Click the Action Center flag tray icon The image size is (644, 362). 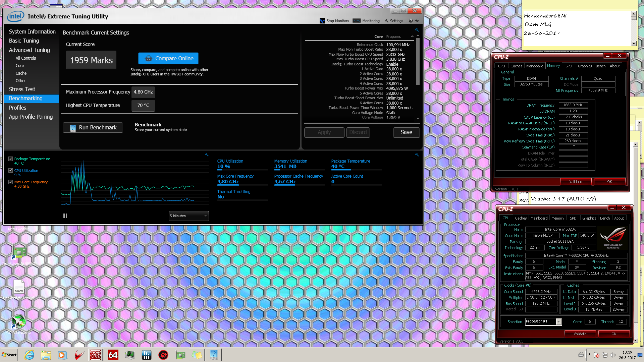point(597,355)
